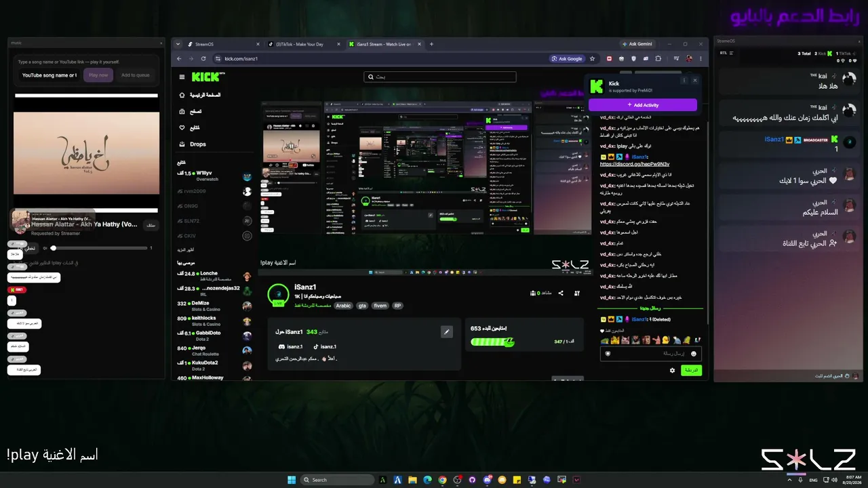This screenshot has width=868, height=488.
Task: Open GabbiDoto channel in sidebar
Action: (x=214, y=335)
